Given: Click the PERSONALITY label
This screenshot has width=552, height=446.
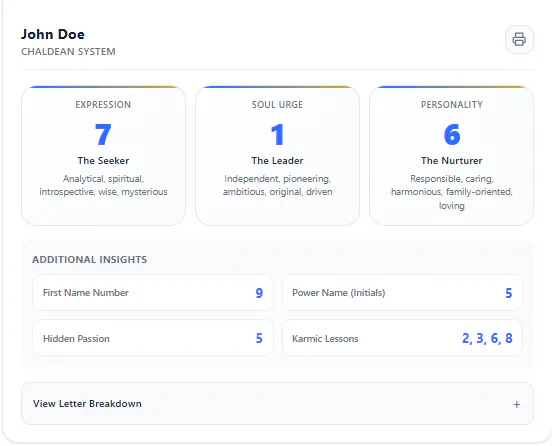Looking at the screenshot, I should 452,105.
